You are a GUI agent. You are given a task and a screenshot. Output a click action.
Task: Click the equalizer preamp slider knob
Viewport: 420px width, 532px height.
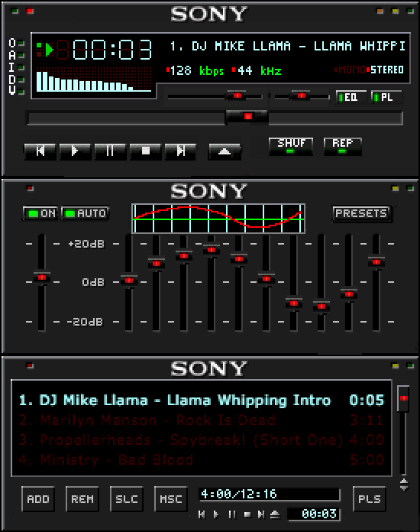point(42,277)
